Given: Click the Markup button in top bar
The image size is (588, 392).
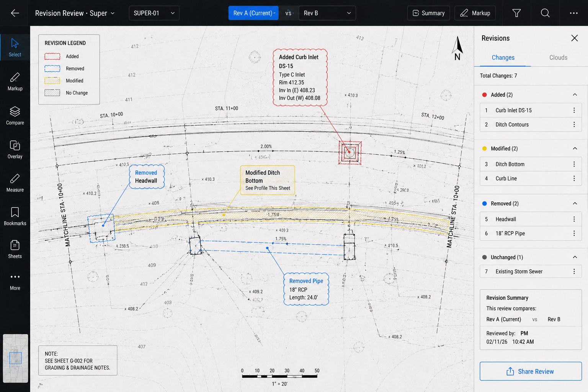Looking at the screenshot, I should tap(475, 13).
